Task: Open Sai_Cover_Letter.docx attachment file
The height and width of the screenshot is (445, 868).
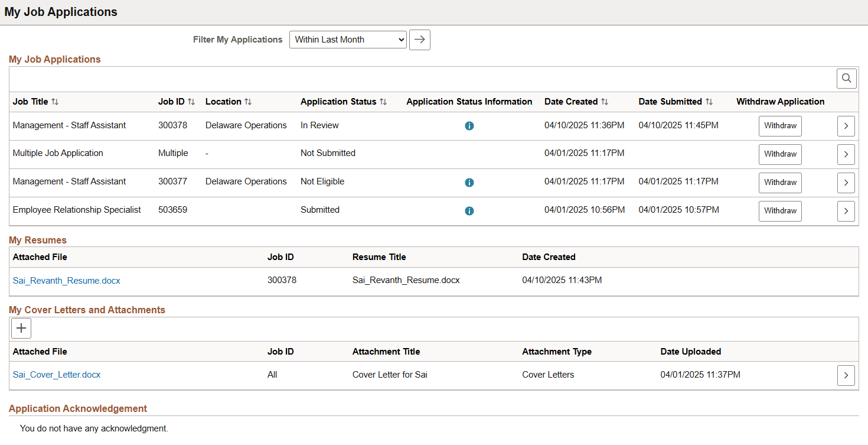Action: [56, 375]
